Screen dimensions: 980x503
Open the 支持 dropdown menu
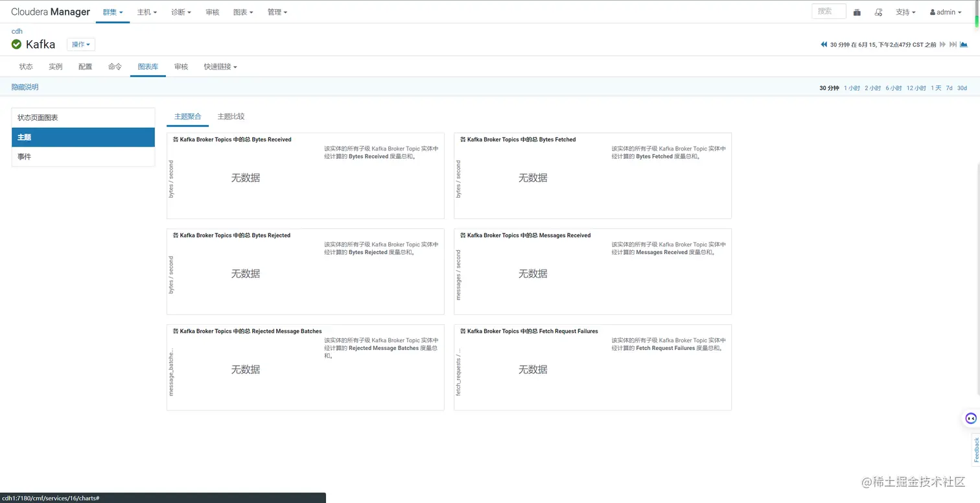(x=905, y=12)
